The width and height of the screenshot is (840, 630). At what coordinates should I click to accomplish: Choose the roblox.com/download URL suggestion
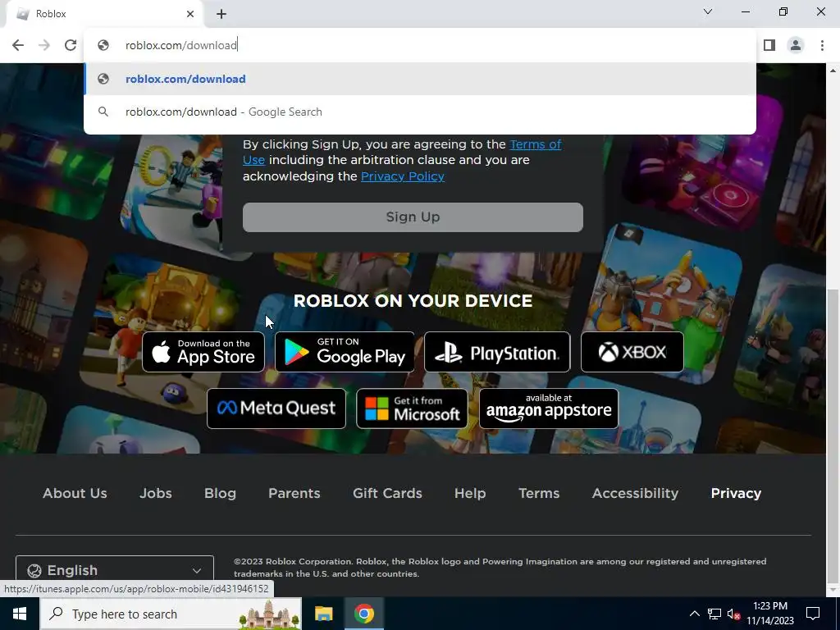click(x=419, y=79)
